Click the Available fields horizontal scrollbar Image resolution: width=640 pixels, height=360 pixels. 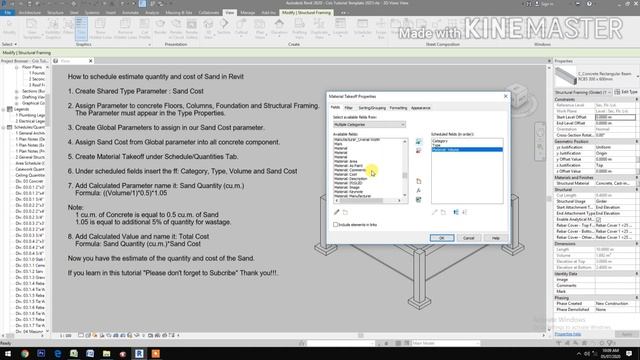coord(368,200)
